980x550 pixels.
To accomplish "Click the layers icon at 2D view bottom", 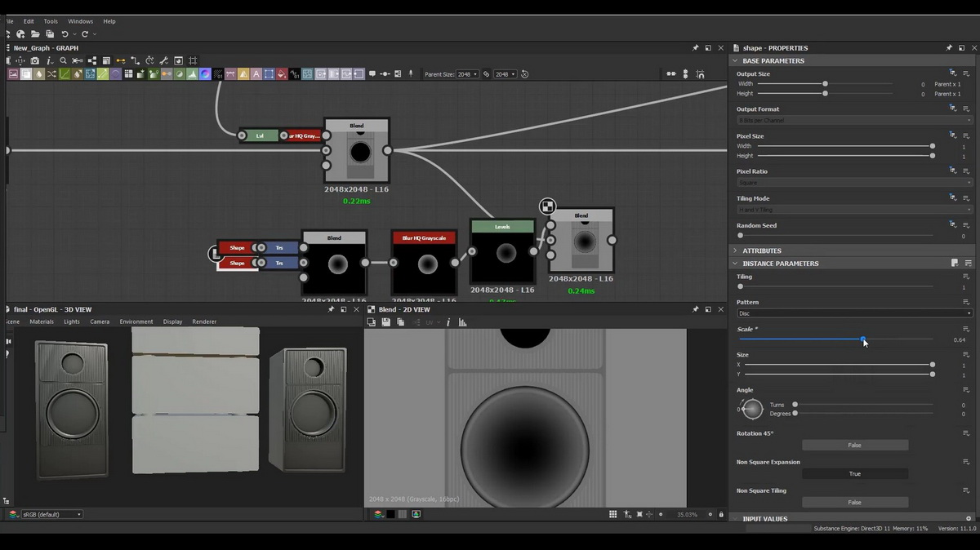I will click(378, 514).
